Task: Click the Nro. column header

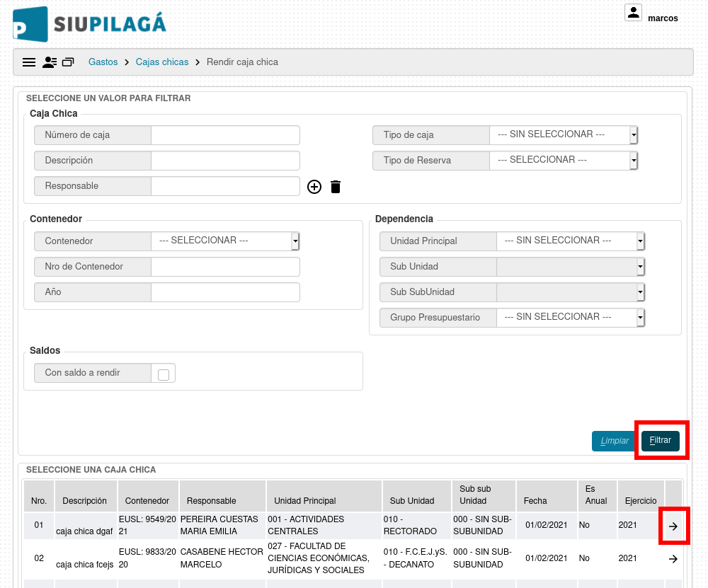Action: coord(39,496)
